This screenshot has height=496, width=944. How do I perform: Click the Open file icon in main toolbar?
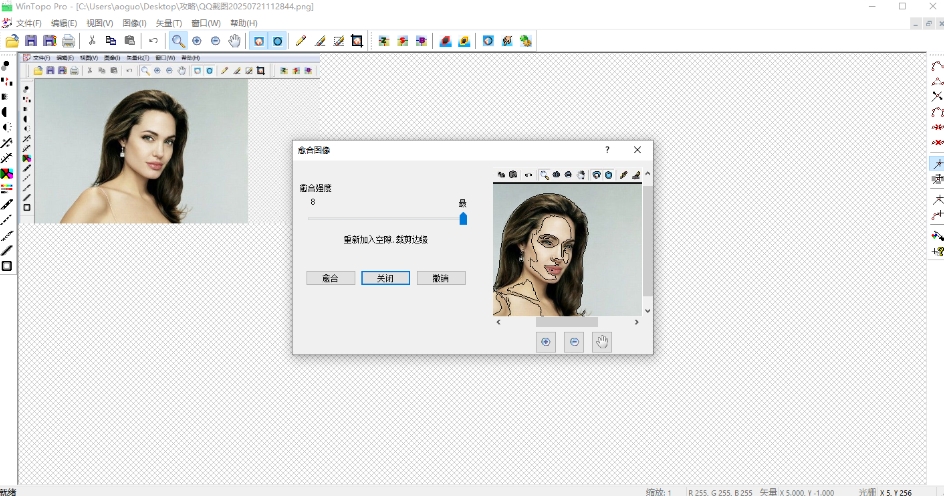coord(12,41)
